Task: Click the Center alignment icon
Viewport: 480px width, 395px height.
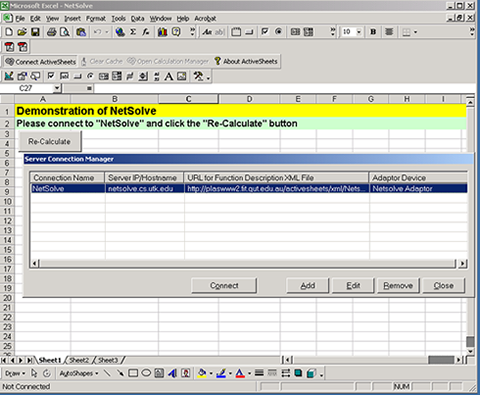Action: [389, 32]
